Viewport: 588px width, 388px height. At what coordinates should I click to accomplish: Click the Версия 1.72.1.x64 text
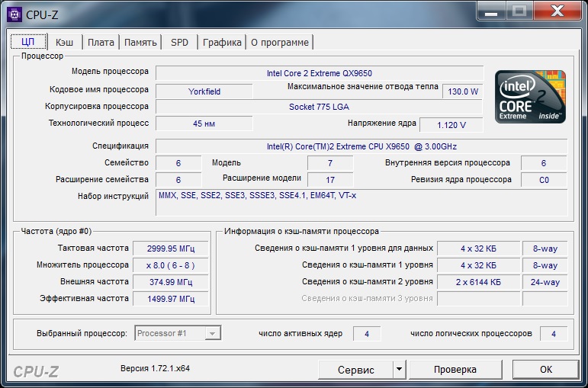point(156,368)
